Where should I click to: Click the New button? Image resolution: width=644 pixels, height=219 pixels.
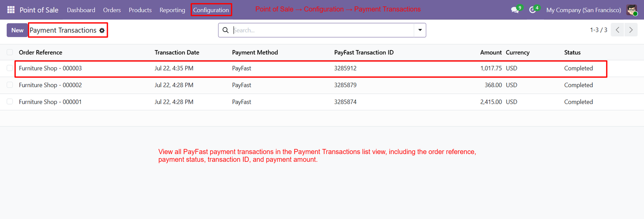click(17, 30)
